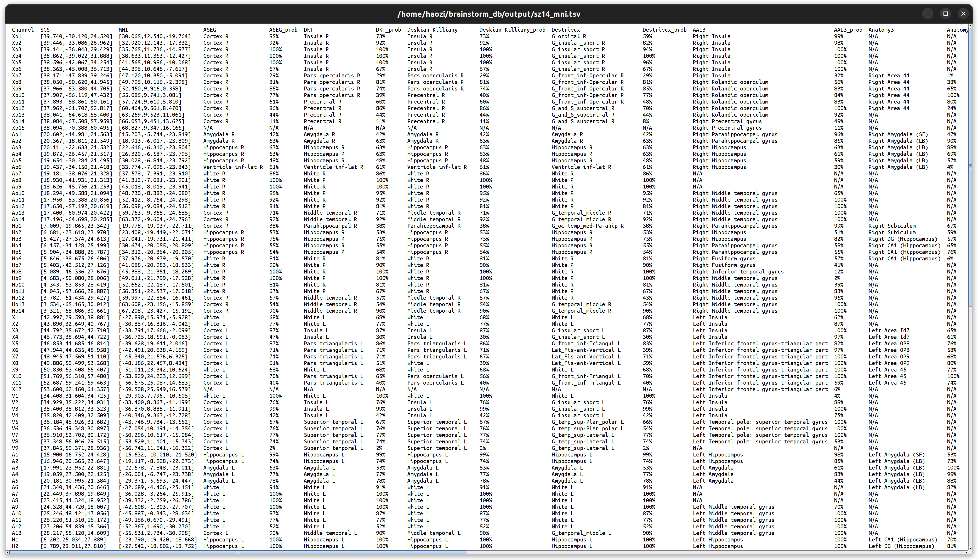Click the Anatomy3 column header
Image resolution: width=978 pixels, height=560 pixels.
click(881, 30)
